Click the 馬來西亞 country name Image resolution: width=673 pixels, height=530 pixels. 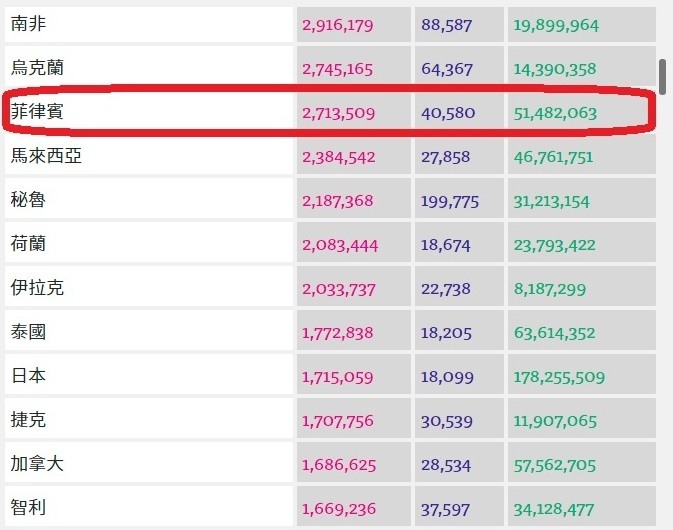(46, 157)
